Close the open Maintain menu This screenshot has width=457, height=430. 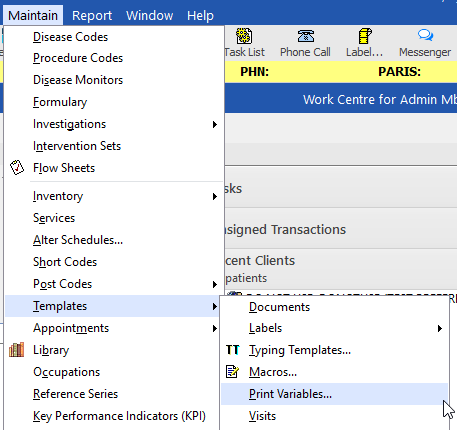tap(33, 15)
